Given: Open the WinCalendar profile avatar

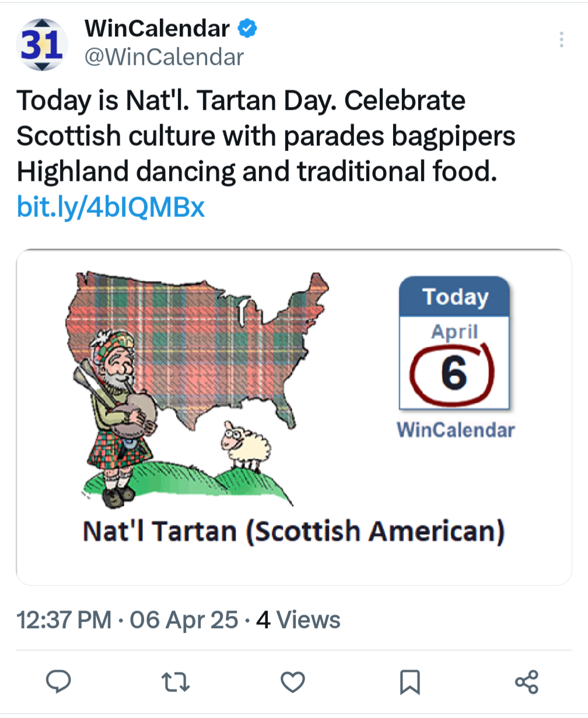Looking at the screenshot, I should pyautogui.click(x=42, y=44).
